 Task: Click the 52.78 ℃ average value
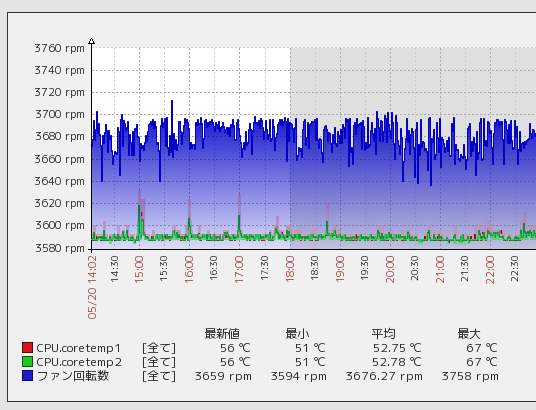pyautogui.click(x=397, y=362)
